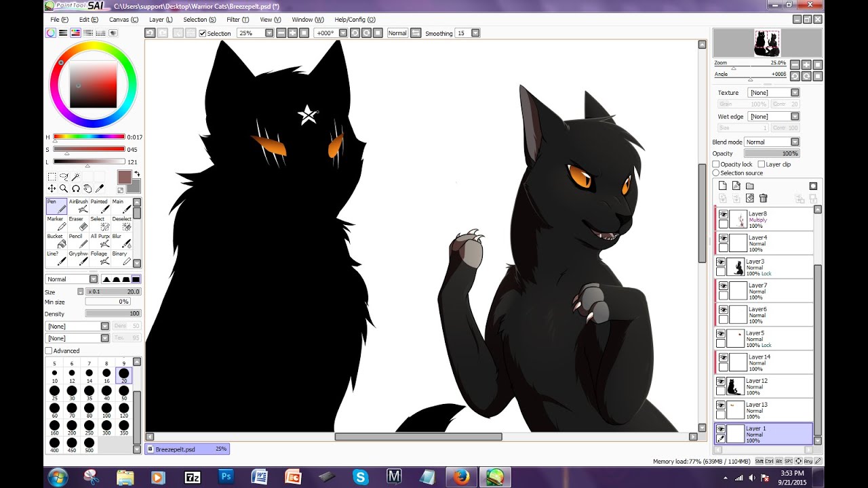This screenshot has height=488, width=868.
Task: Select the Pen brush tool
Action: 56,206
